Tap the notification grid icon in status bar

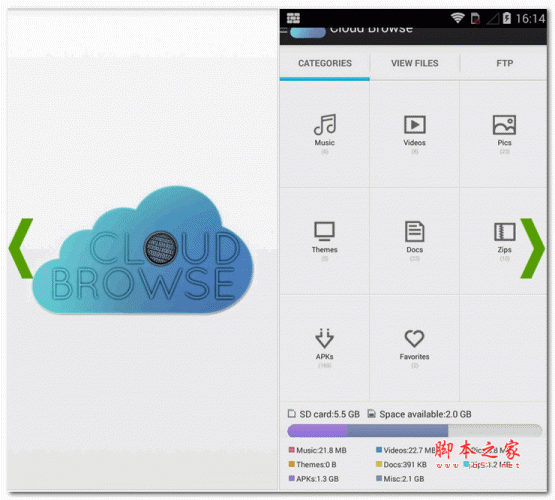click(293, 18)
